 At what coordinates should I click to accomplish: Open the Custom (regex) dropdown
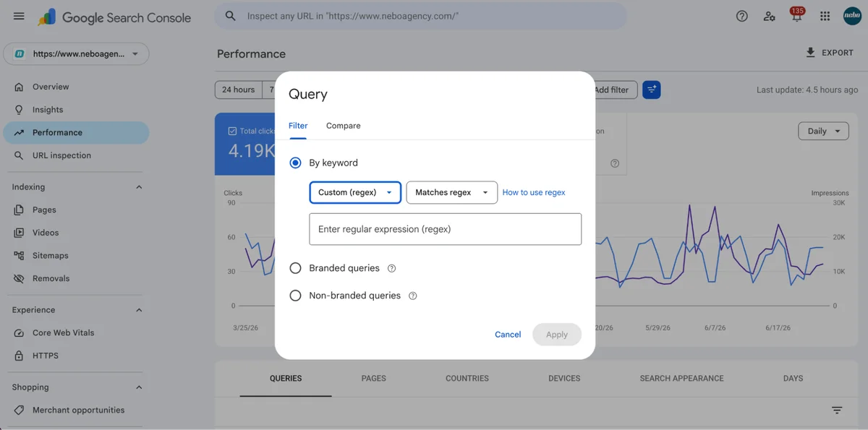[355, 192]
